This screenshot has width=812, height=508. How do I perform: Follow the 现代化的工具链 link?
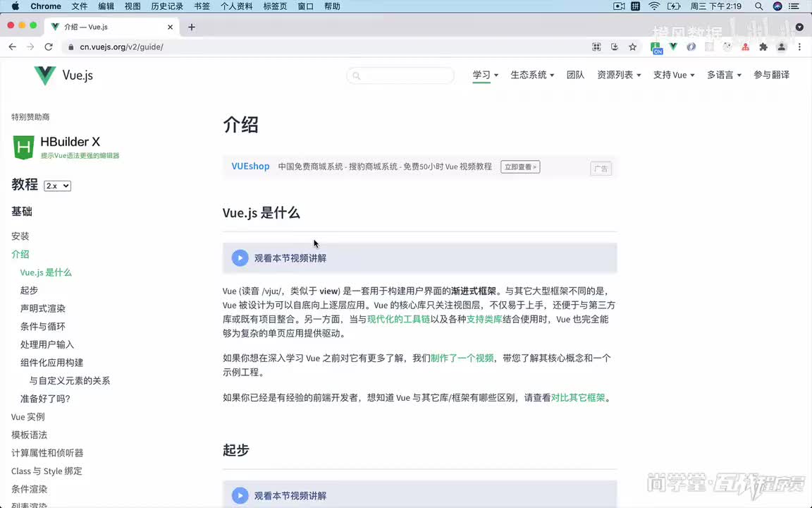point(399,320)
